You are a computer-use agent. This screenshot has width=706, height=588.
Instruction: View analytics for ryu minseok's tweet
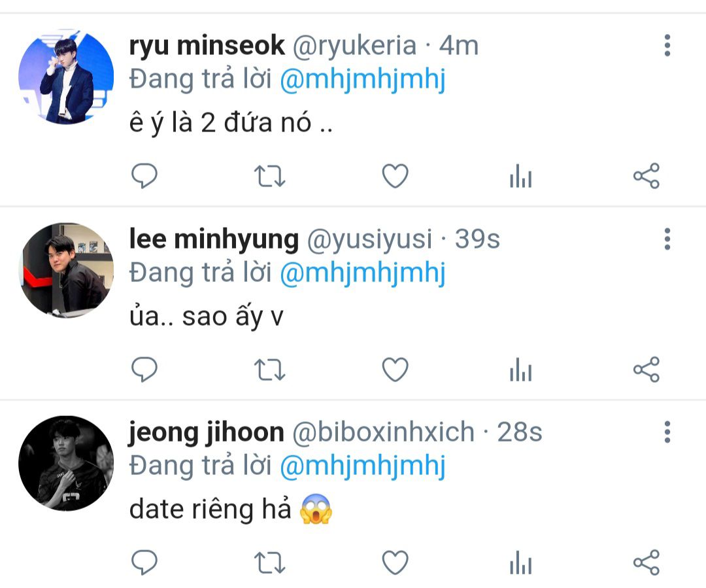[521, 176]
